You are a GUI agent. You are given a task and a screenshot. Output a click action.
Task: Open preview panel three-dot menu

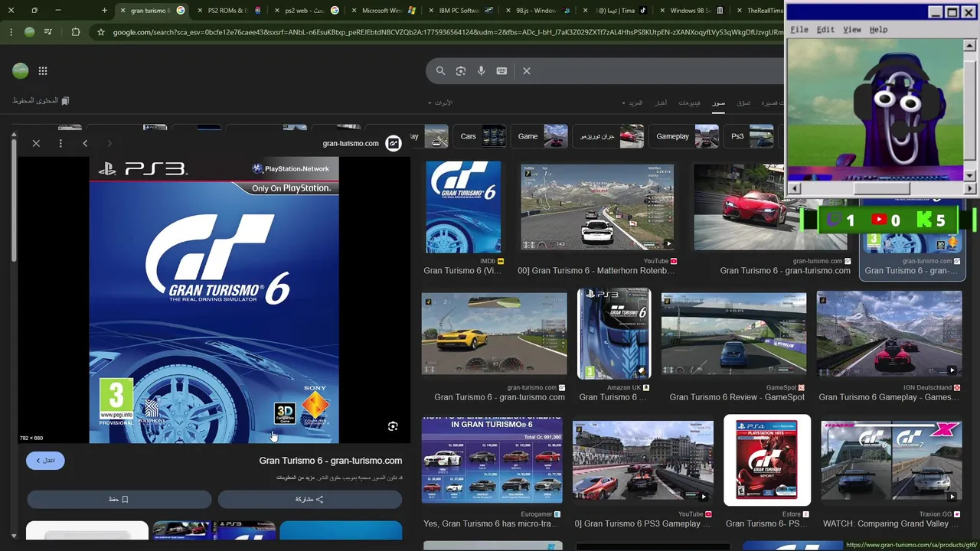[60, 143]
